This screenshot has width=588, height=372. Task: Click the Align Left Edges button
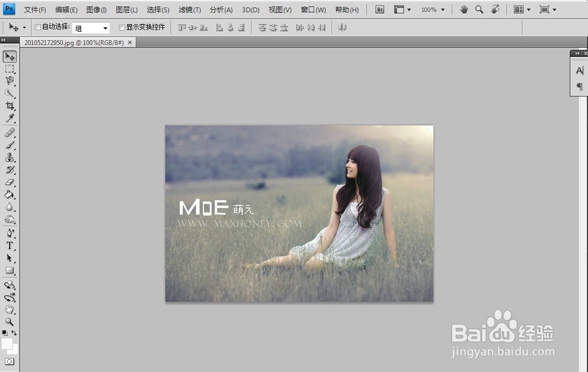[219, 28]
